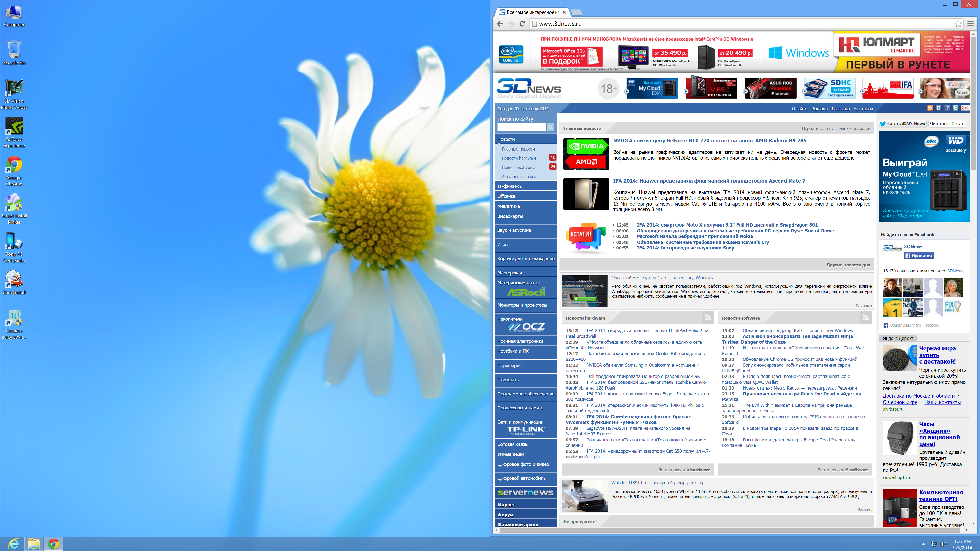
Task: Click the ASUS ROG Poseidon Platinum banner
Action: (x=770, y=88)
